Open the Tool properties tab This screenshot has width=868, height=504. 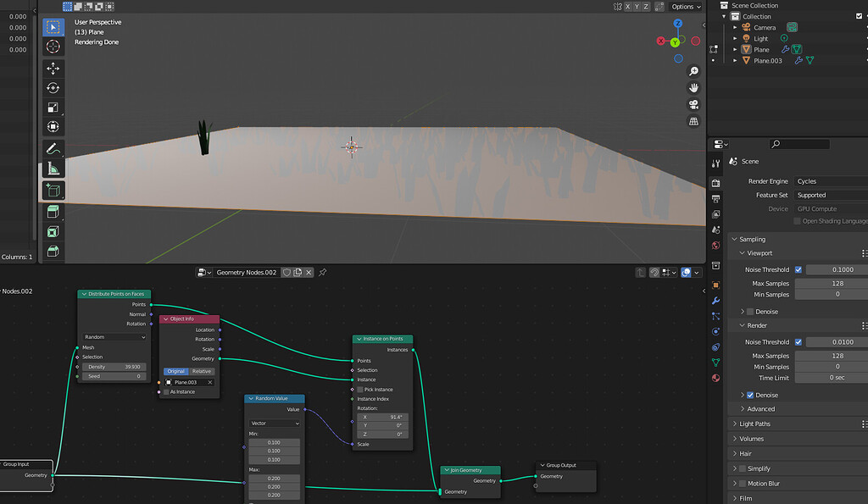coord(715,163)
